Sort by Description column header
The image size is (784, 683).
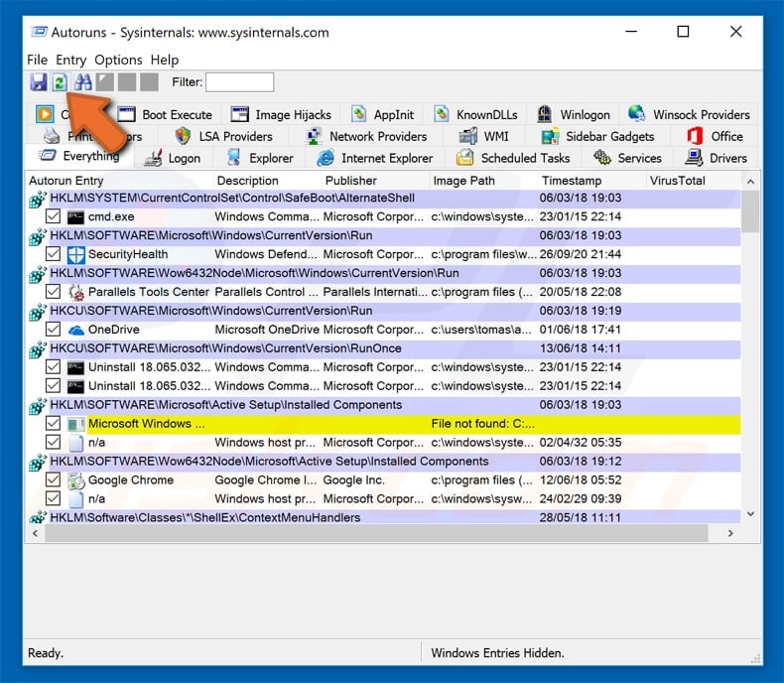(268, 181)
